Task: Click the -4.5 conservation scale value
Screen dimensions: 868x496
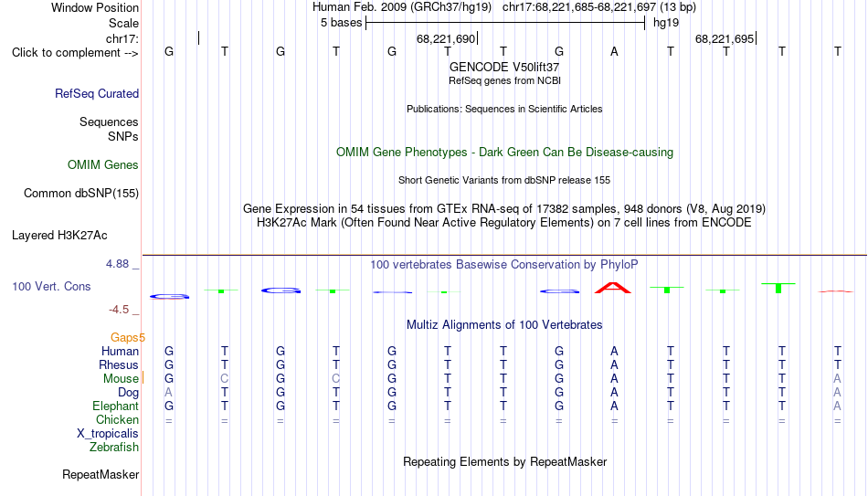Action: tap(119, 310)
